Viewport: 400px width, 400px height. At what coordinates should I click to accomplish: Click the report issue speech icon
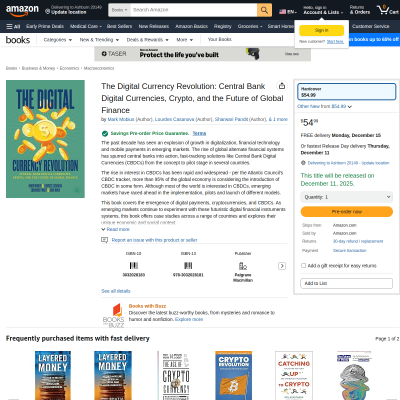pyautogui.click(x=104, y=240)
